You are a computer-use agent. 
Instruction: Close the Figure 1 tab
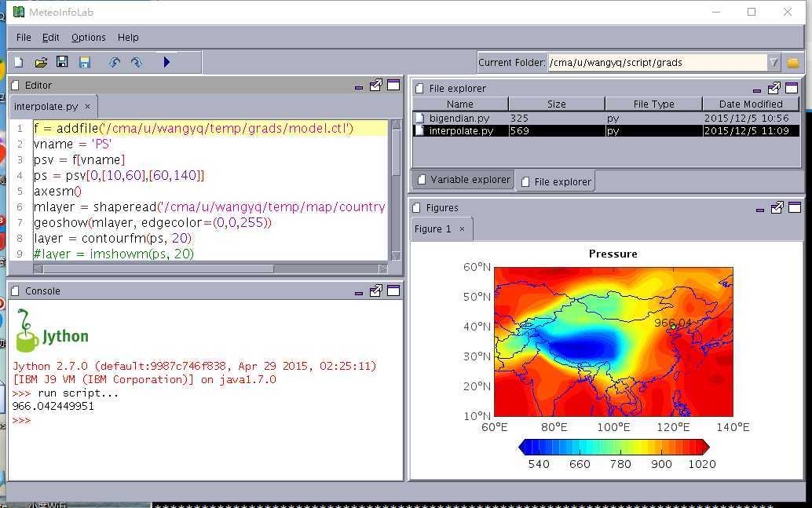click(462, 229)
